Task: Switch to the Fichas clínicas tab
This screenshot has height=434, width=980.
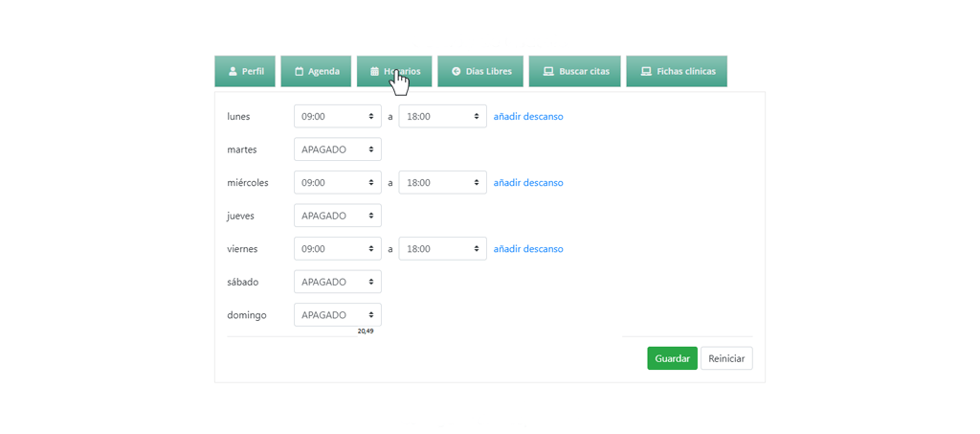Action: (x=677, y=72)
